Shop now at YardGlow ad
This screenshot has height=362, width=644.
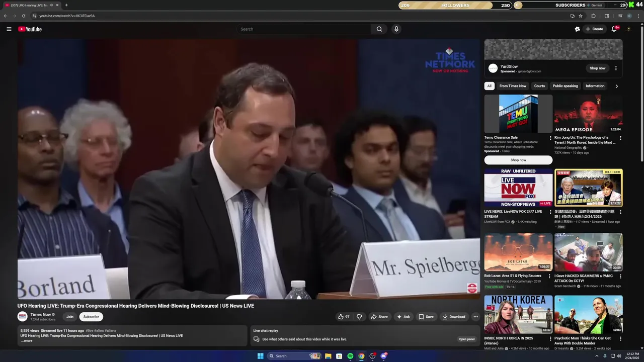tap(598, 68)
